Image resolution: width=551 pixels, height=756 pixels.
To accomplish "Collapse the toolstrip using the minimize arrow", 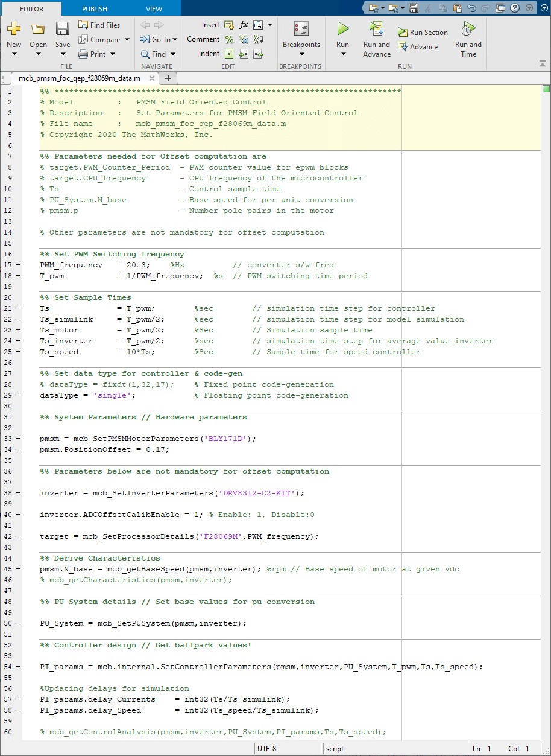I will point(543,63).
